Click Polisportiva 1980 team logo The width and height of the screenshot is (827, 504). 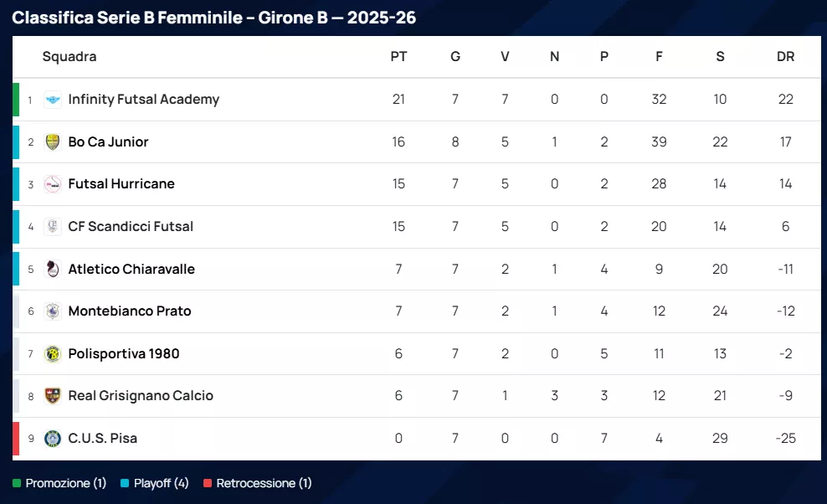(53, 354)
